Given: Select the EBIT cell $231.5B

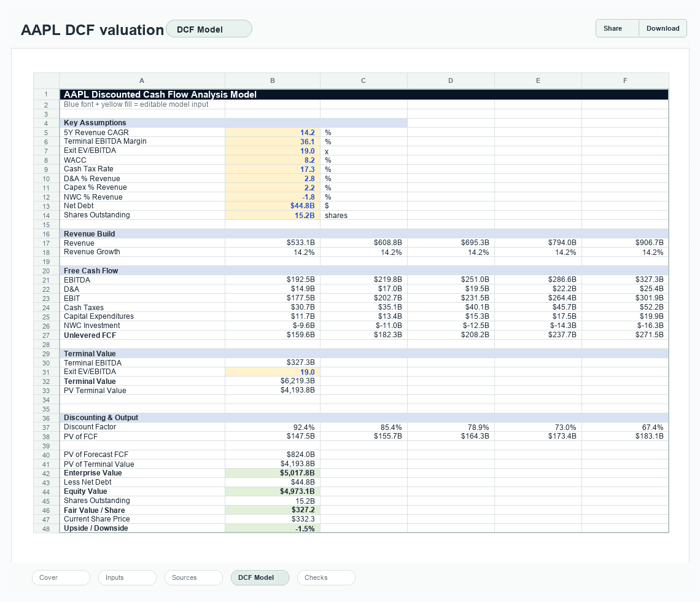Looking at the screenshot, I should coord(451,298).
